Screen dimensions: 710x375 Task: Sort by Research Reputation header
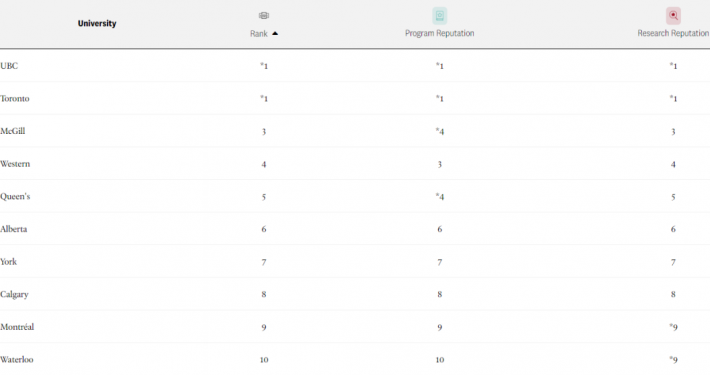(673, 34)
